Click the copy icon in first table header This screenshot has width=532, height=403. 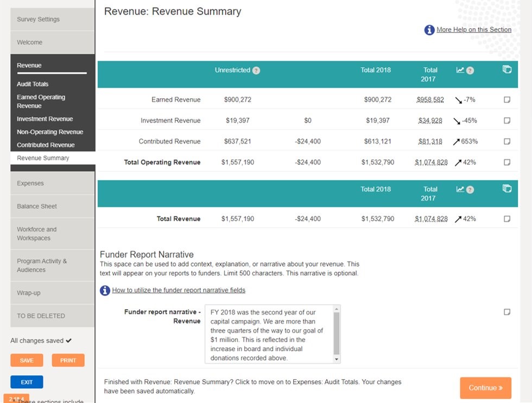tap(507, 69)
